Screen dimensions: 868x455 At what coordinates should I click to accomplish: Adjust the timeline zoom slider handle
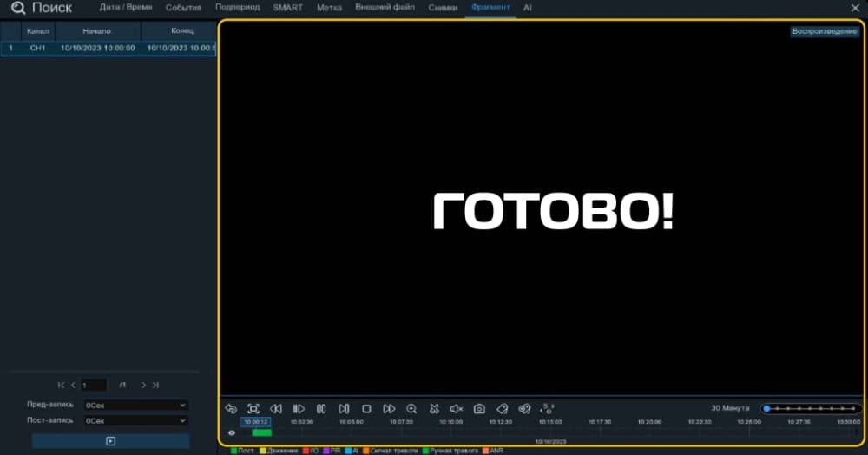pos(766,408)
